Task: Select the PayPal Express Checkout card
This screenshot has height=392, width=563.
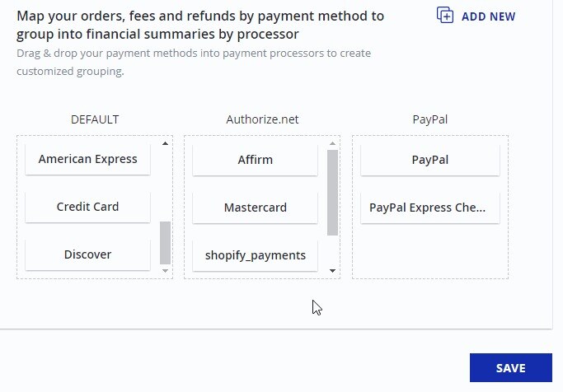Action: [429, 208]
